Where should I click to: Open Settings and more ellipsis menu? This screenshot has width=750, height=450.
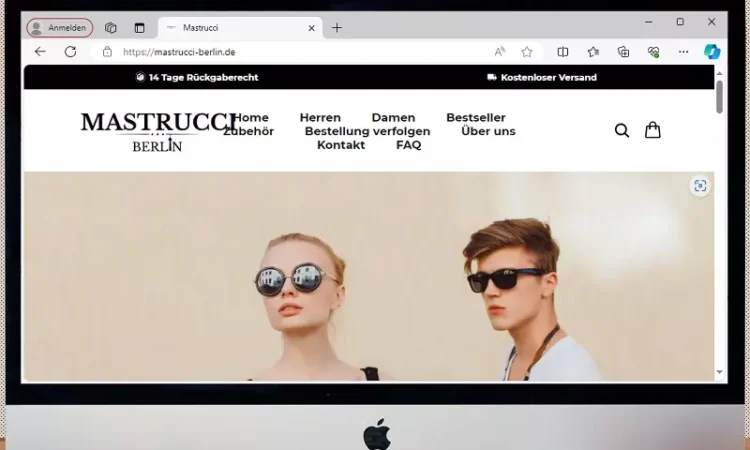click(684, 52)
